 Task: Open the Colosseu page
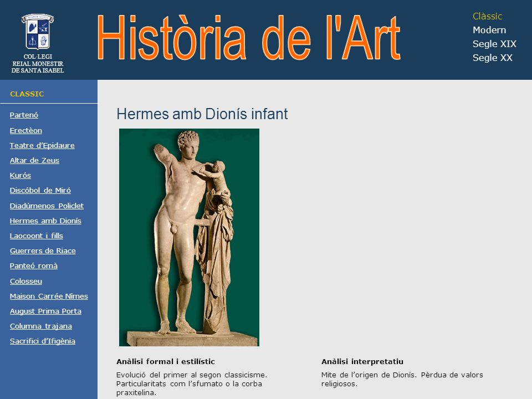26,282
